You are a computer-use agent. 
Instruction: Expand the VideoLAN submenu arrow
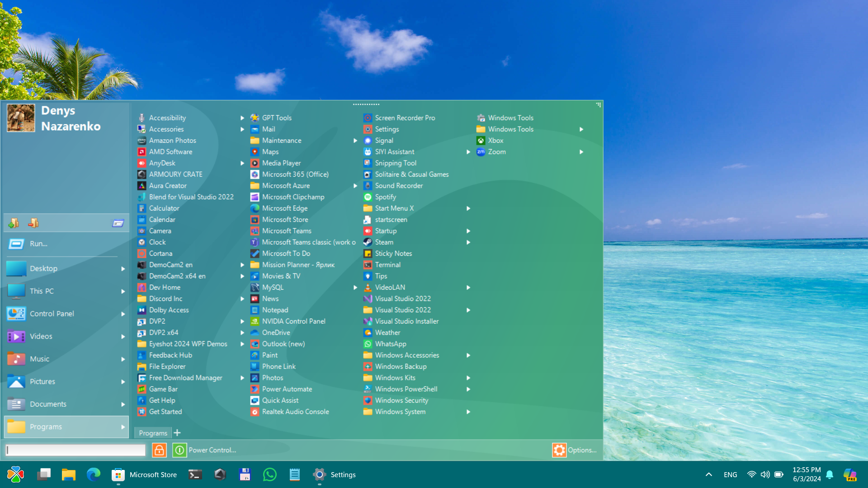468,287
